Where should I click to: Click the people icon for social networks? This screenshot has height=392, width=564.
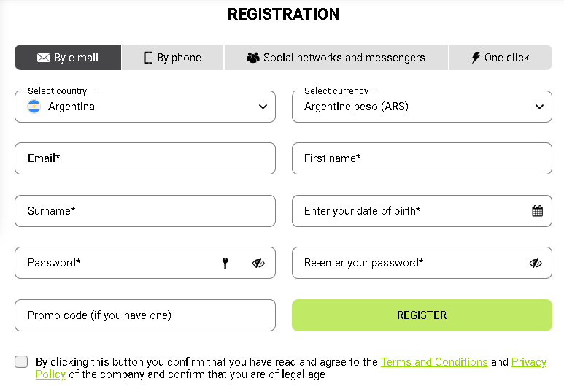253,58
